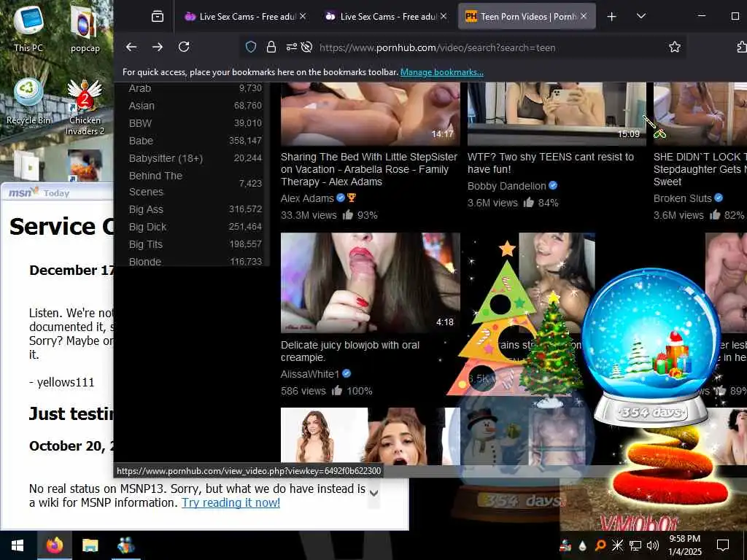Open Alex Adams uploader link

(307, 198)
